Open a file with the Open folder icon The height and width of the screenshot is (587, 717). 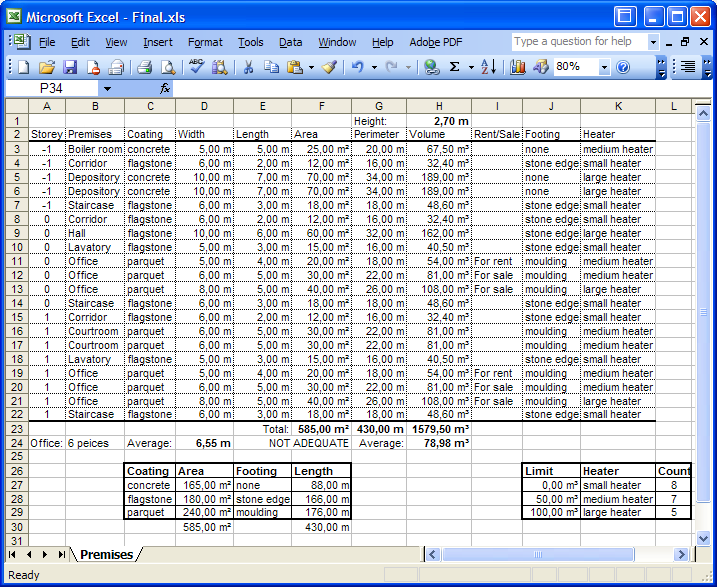click(46, 68)
